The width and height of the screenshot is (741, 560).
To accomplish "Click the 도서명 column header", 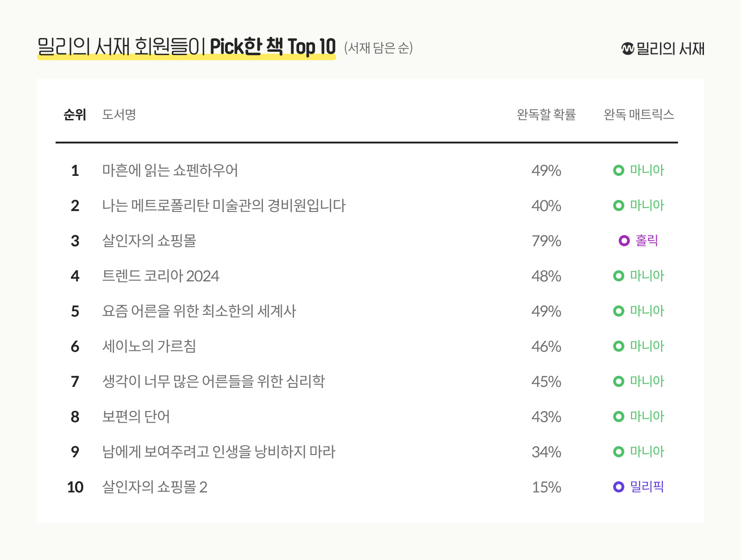I will (x=119, y=114).
